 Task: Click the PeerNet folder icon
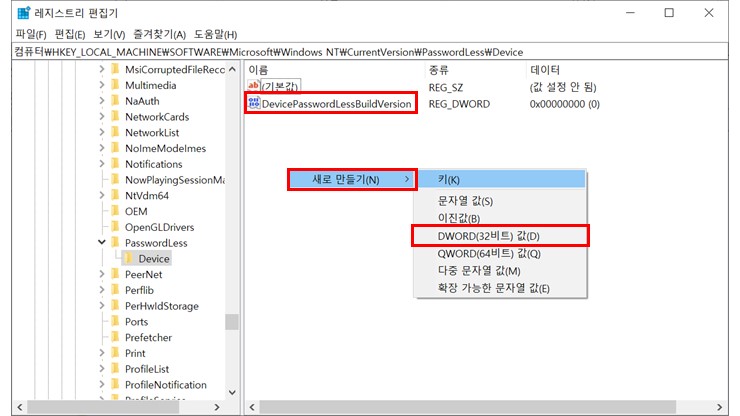point(115,274)
